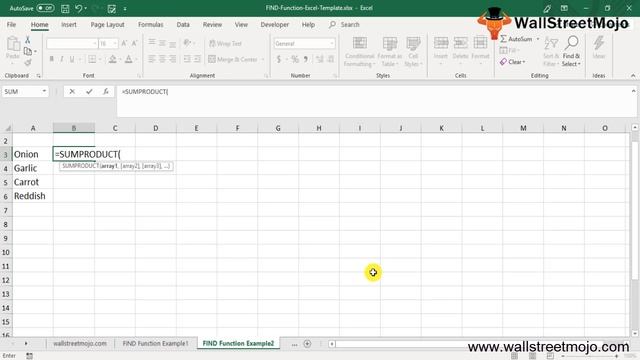Image resolution: width=640 pixels, height=360 pixels.
Task: Click the Comma Style icon
Action: click(306, 60)
